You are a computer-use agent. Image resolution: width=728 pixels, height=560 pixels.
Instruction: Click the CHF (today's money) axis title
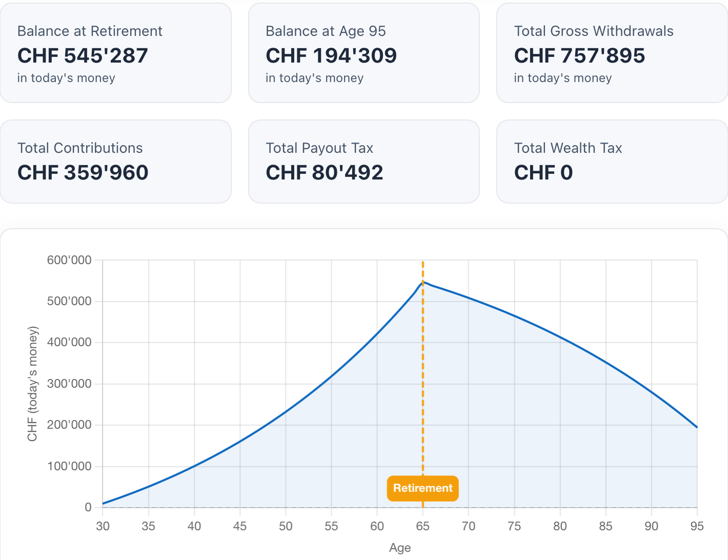pos(33,384)
